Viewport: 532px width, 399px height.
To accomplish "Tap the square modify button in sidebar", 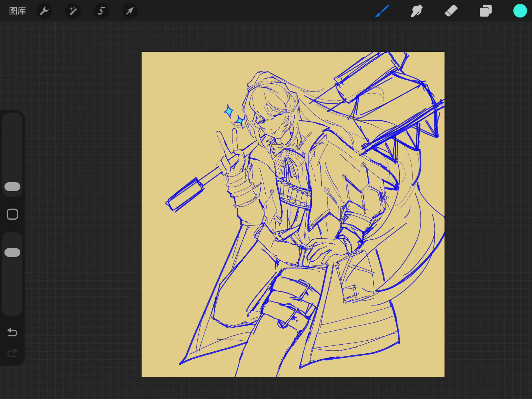I will [12, 214].
